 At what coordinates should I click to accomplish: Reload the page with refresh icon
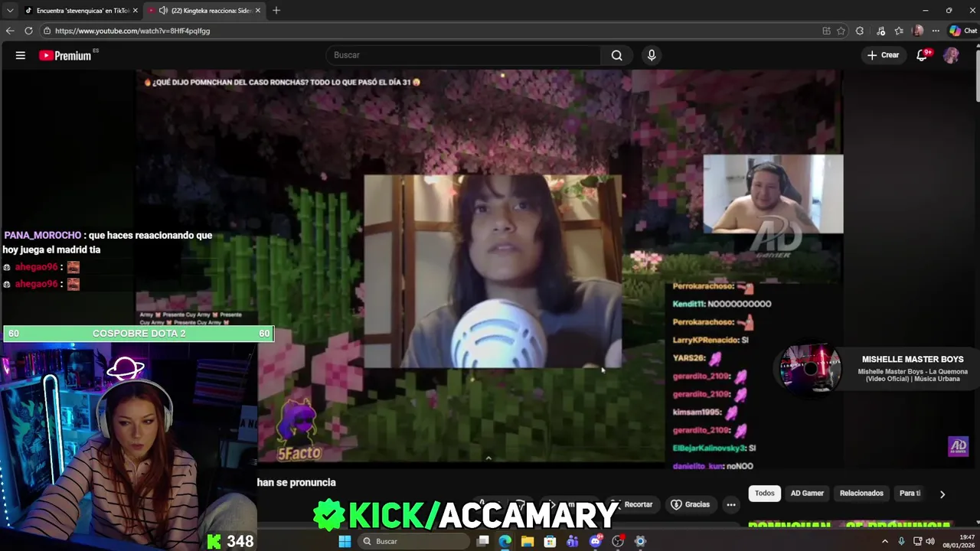(28, 31)
